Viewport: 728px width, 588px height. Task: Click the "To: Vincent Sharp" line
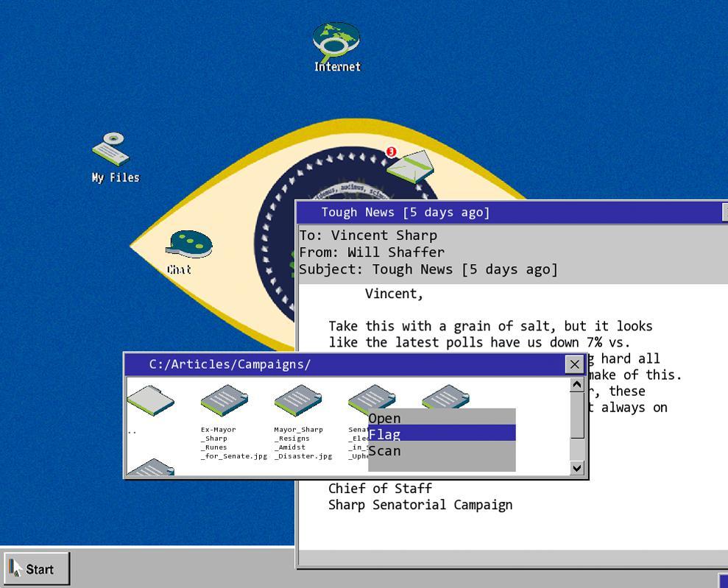[368, 235]
